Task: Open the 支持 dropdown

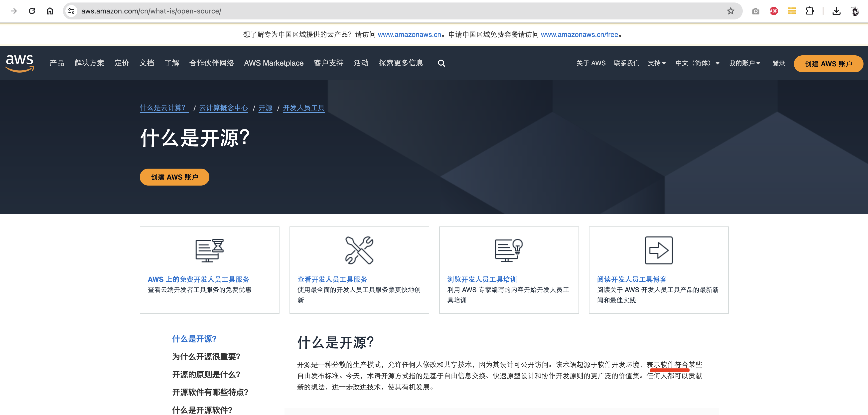Action: tap(656, 63)
